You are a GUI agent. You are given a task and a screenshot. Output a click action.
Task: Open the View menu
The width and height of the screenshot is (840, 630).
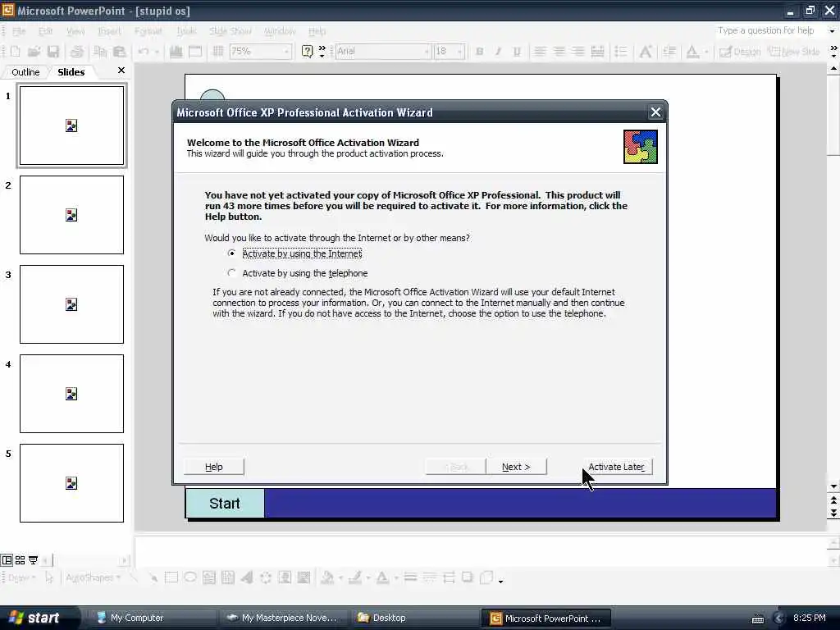coord(75,31)
